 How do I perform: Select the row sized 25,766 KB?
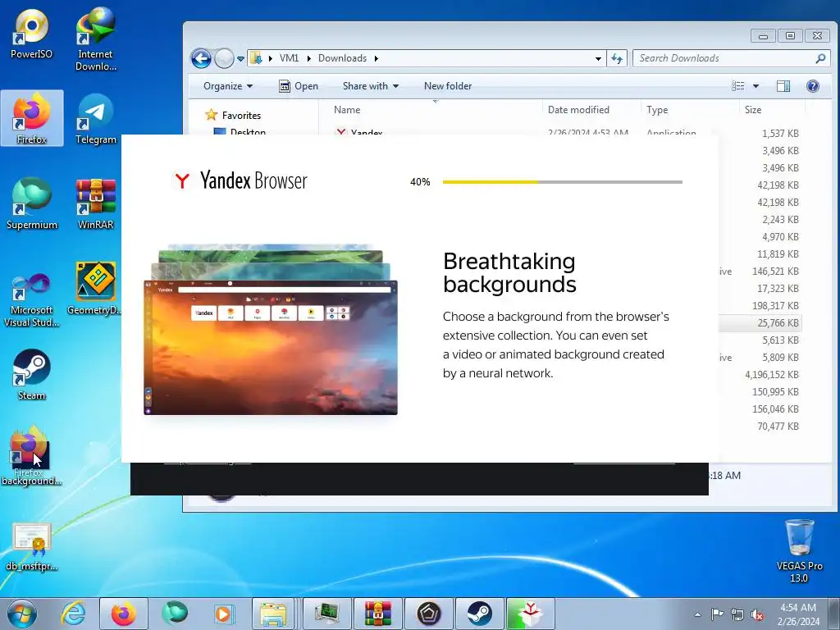[x=760, y=323]
